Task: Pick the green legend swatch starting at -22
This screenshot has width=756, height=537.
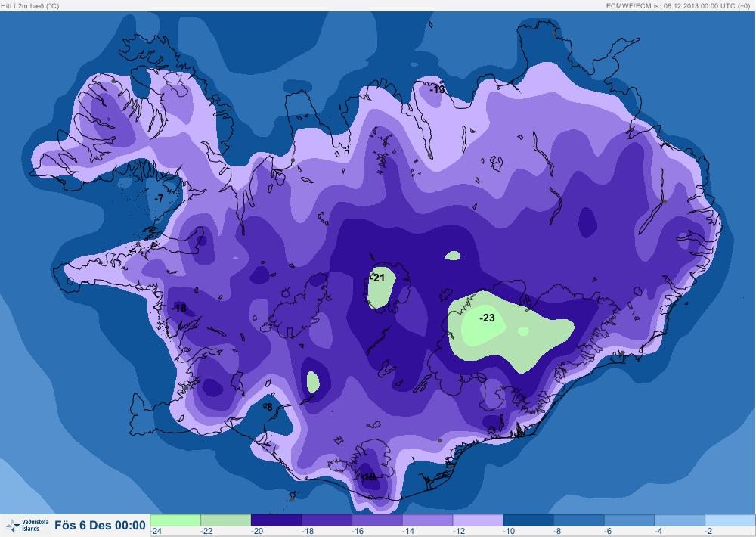Action: pyautogui.click(x=225, y=520)
